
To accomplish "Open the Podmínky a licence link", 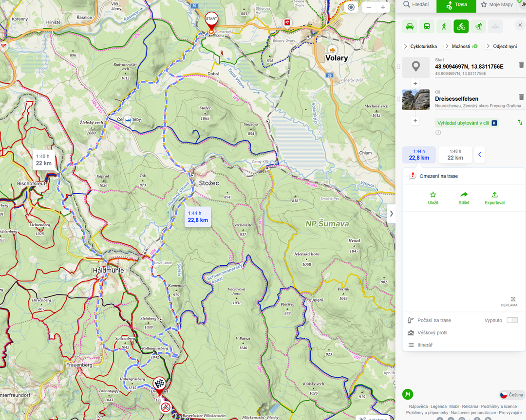I will [499, 406].
